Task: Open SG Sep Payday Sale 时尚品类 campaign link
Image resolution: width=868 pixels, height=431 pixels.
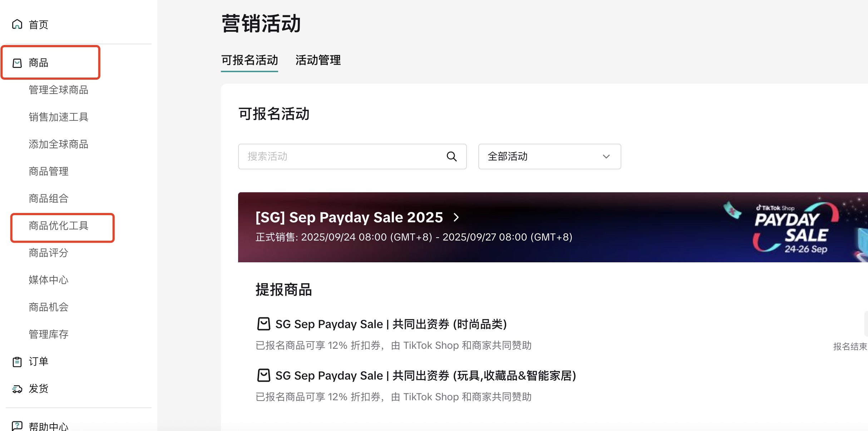Action: click(391, 324)
